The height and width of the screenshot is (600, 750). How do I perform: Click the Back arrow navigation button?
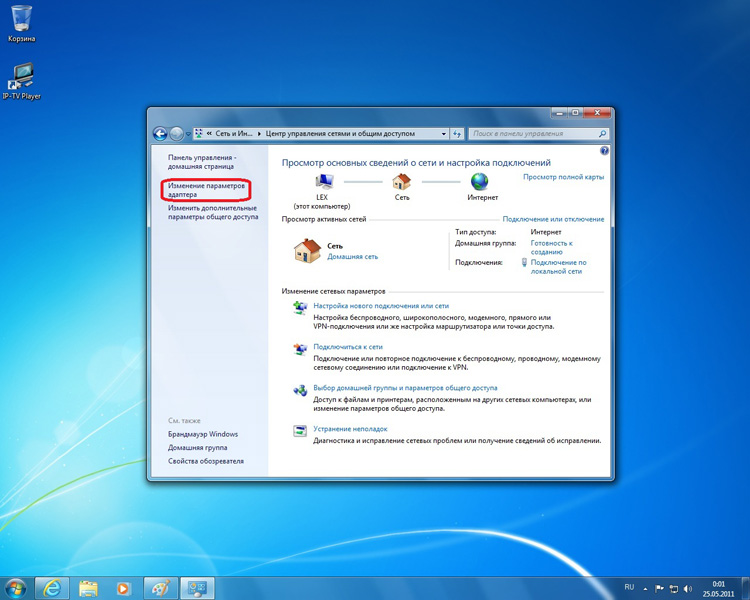(x=160, y=134)
